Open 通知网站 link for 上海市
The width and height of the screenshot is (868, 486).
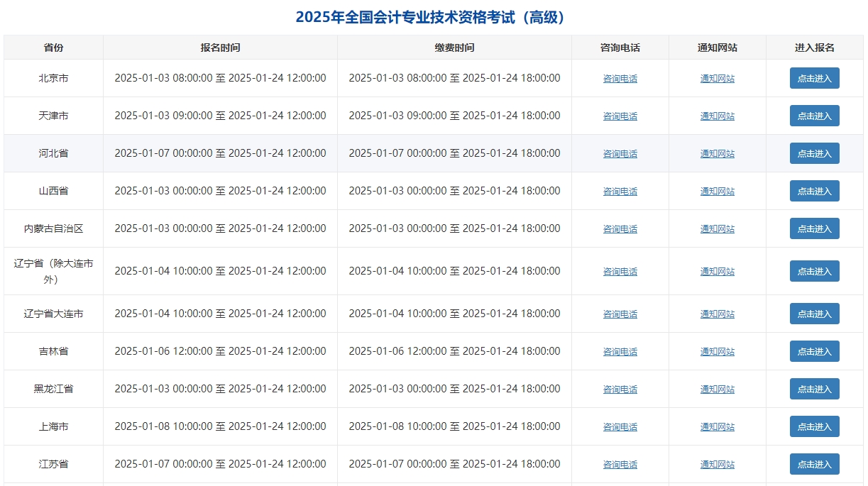717,426
